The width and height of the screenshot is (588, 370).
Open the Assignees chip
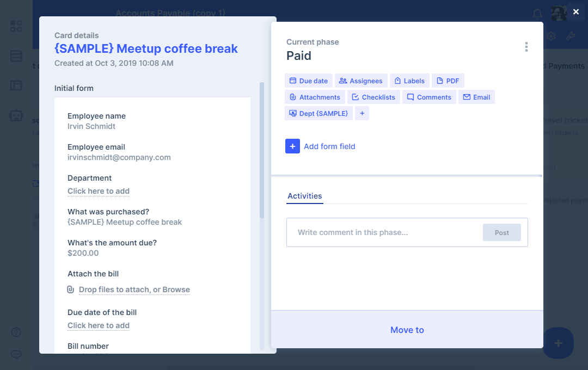360,81
